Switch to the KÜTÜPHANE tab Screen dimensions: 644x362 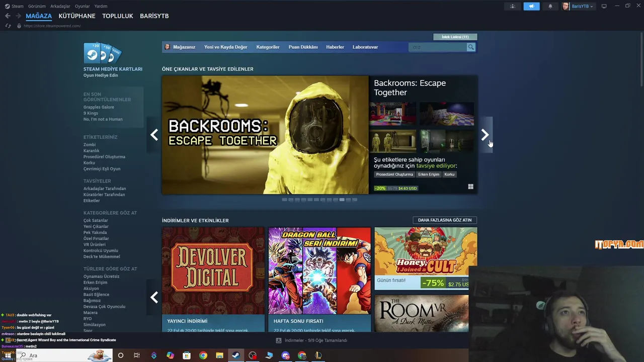point(77,16)
